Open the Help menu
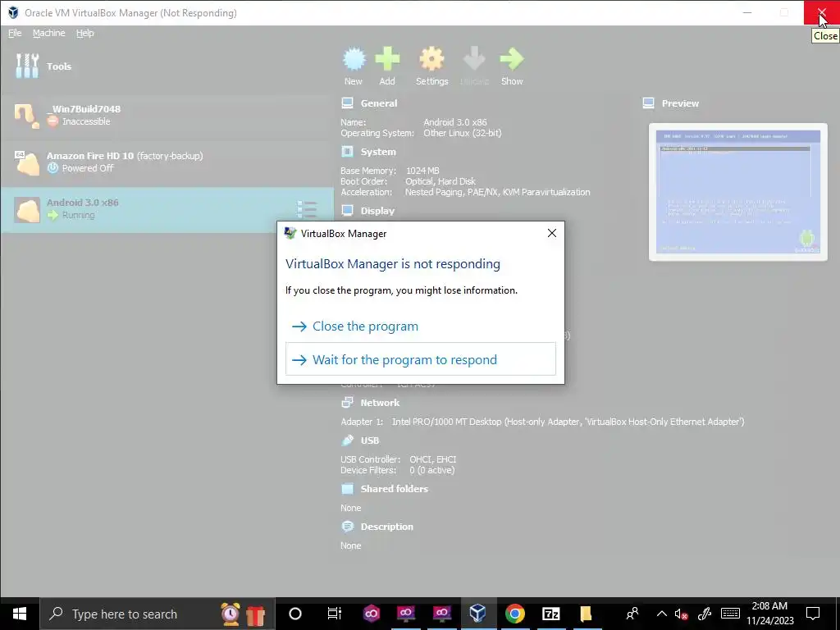The width and height of the screenshot is (840, 630). pyautogui.click(x=84, y=33)
